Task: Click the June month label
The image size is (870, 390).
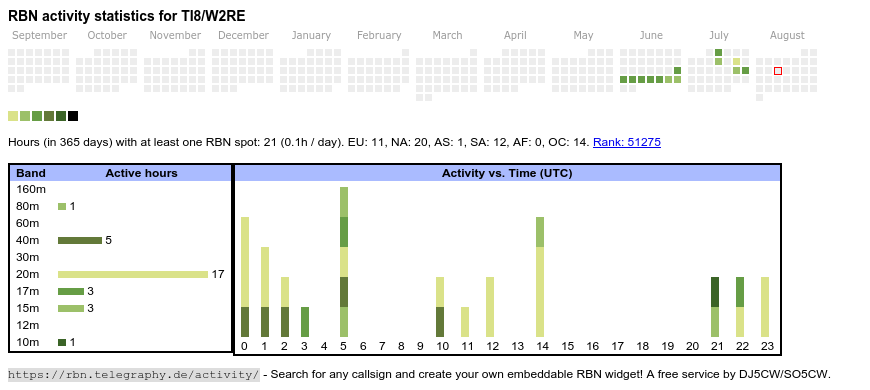Action: pos(651,36)
